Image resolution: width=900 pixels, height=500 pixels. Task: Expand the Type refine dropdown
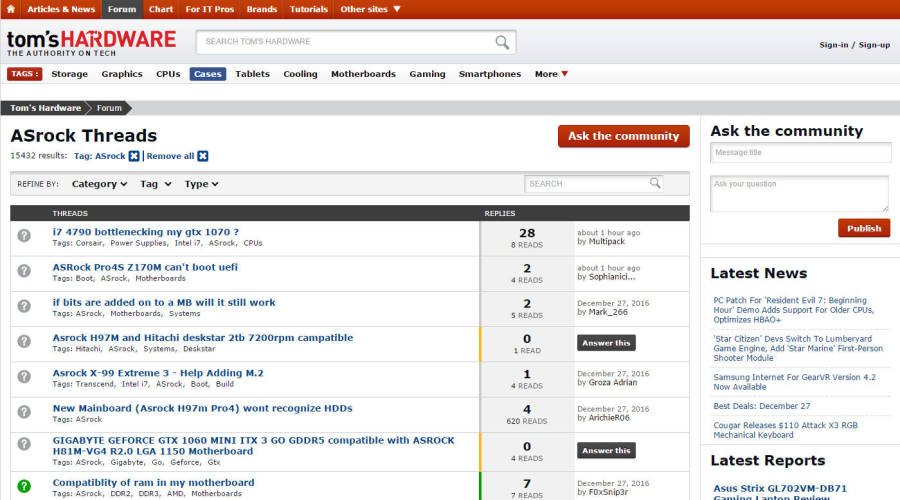coord(201,184)
